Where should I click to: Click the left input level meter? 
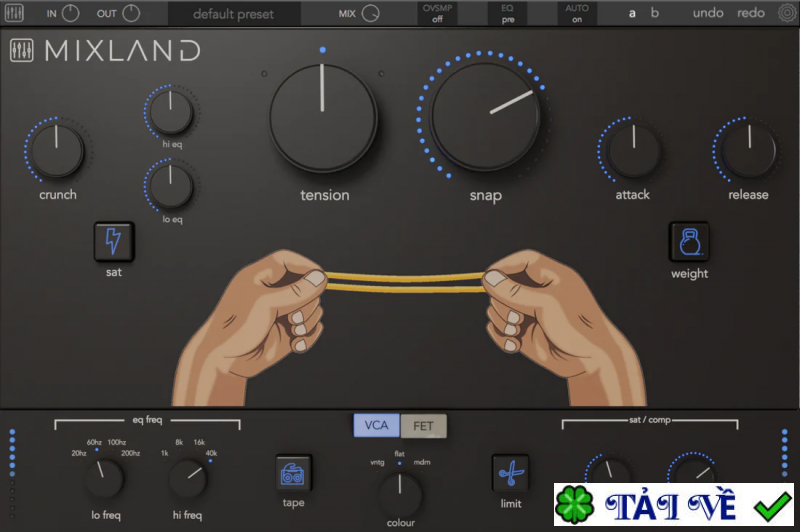(12, 474)
